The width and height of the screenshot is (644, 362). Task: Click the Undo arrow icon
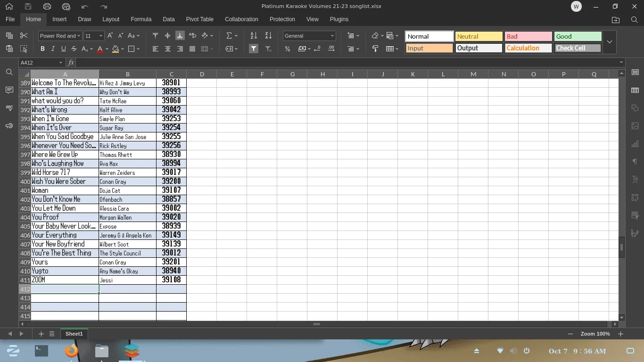pos(85,7)
